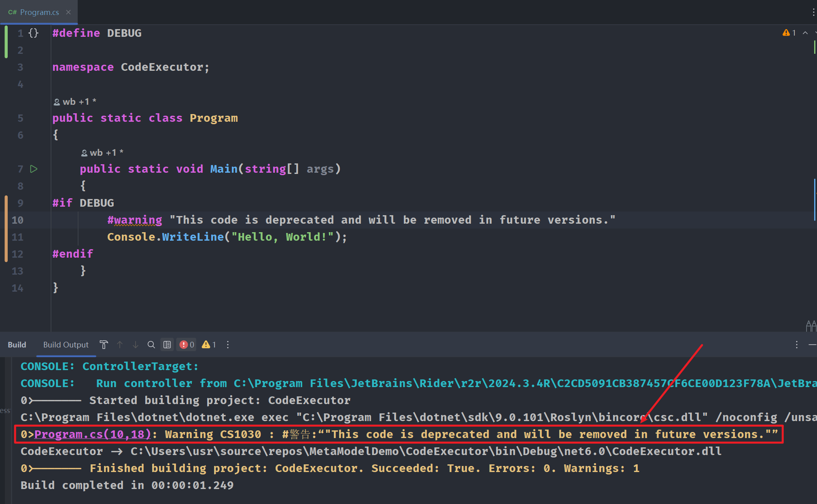Toggle the warnings filter showing 1
The image size is (817, 504).
(x=209, y=345)
